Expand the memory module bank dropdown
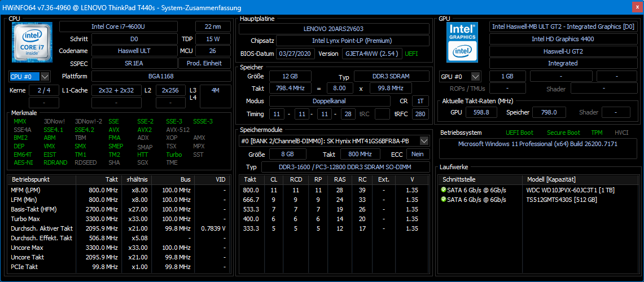This screenshot has width=644, height=282. (x=424, y=140)
